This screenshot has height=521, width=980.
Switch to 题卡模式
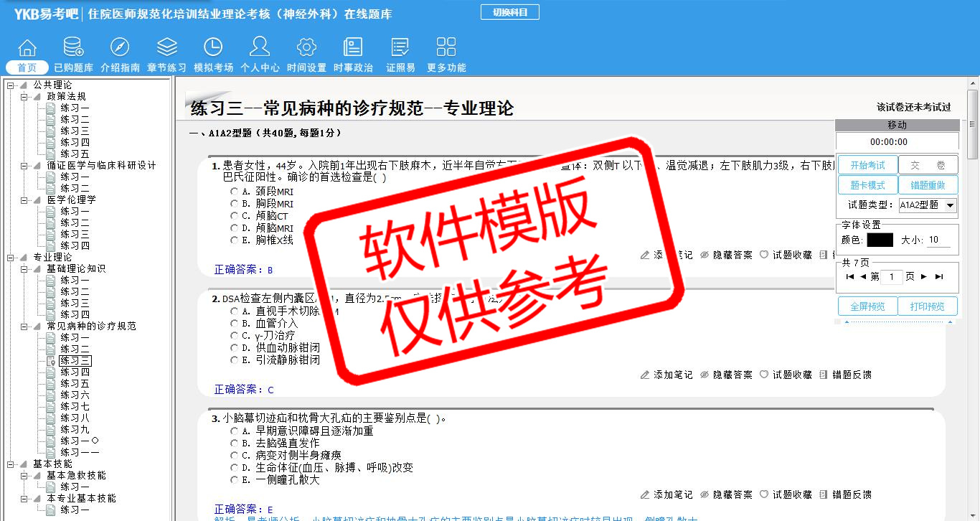point(867,185)
